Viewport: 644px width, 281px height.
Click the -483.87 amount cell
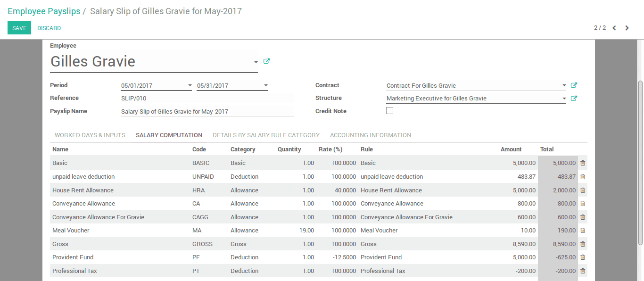click(526, 177)
